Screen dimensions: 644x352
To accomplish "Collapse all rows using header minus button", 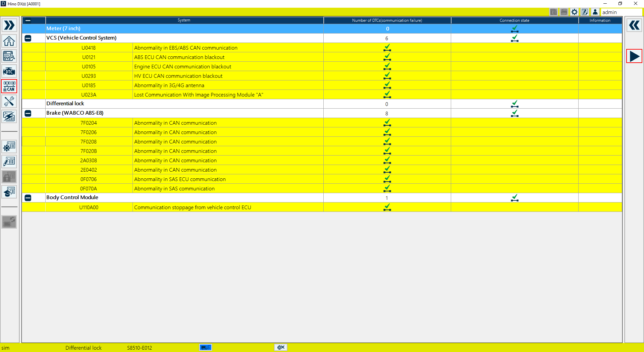I will pyautogui.click(x=28, y=20).
